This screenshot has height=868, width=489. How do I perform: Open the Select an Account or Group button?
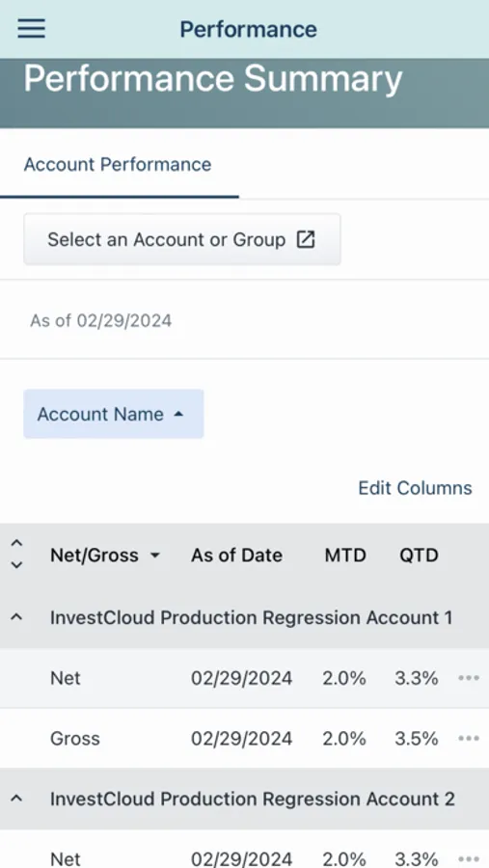(181, 240)
